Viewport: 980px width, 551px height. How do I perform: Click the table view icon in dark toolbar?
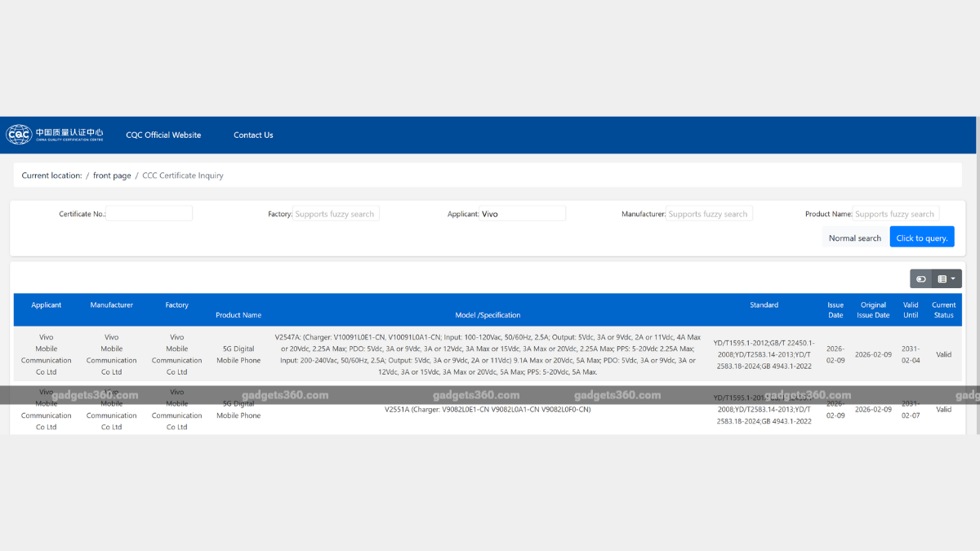tap(941, 278)
